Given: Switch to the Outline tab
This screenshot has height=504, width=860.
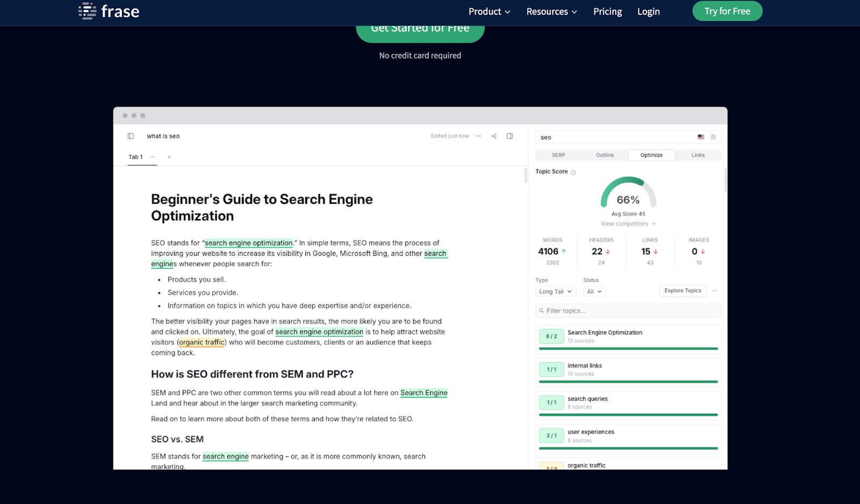Looking at the screenshot, I should tap(605, 155).
